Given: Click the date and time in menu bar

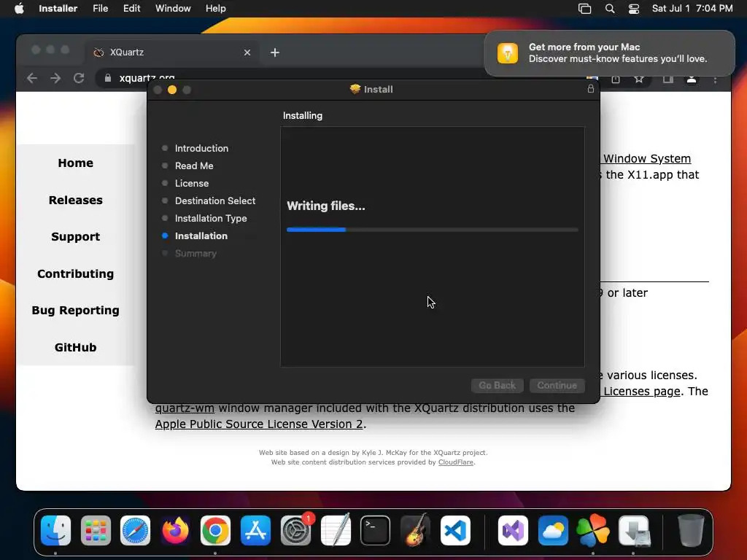Looking at the screenshot, I should click(692, 9).
